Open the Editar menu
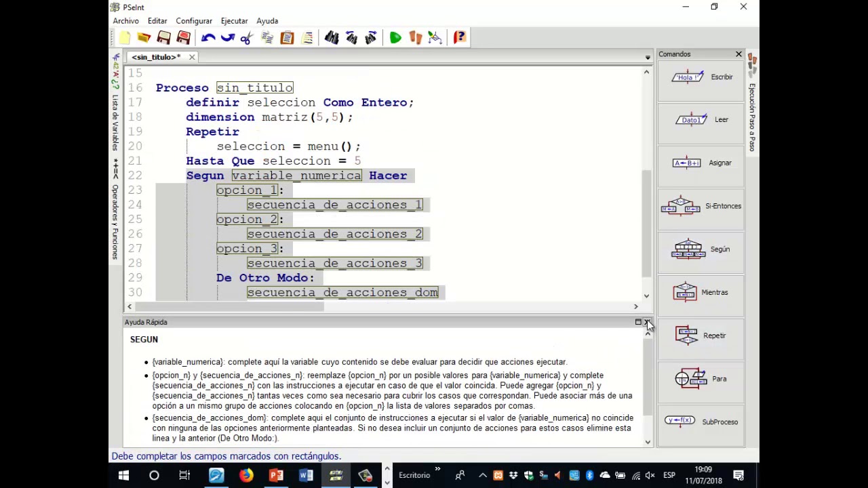The width and height of the screenshot is (868, 488). tap(157, 21)
